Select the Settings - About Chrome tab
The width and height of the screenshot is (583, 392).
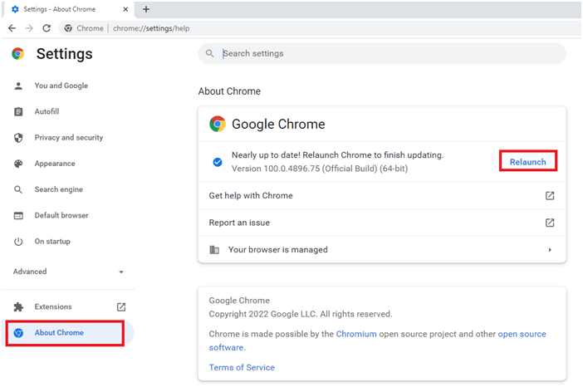click(69, 9)
